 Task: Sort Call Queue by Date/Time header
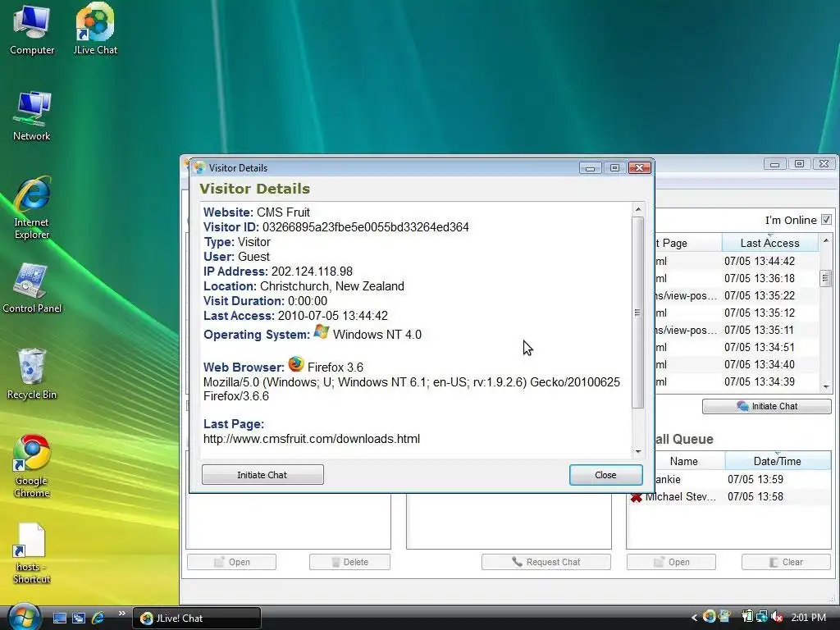click(x=778, y=461)
